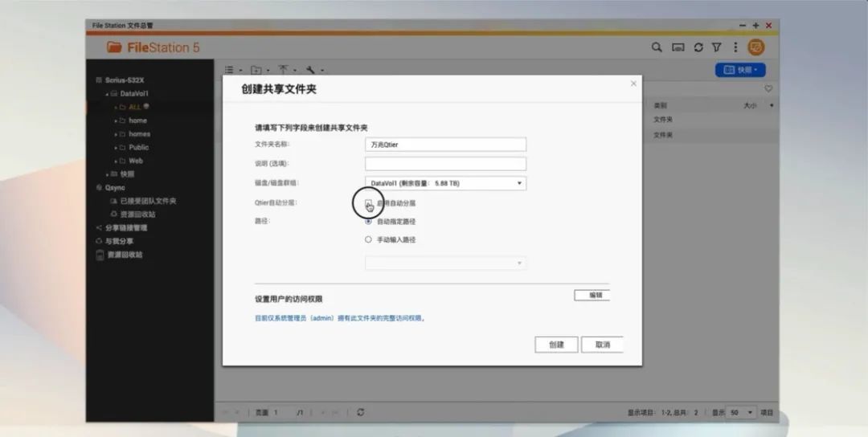Screen dimensions: 868x437
Task: Click the orange round background-tasks icon
Action: coord(756,47)
